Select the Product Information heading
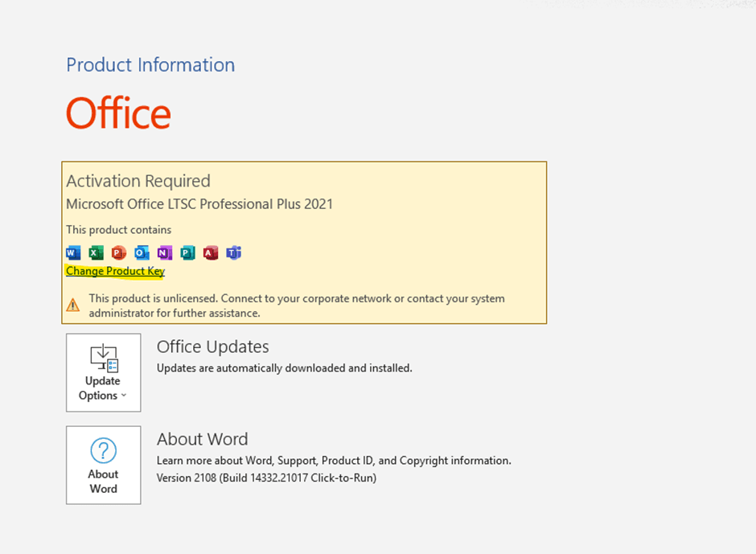This screenshot has height=554, width=756. click(150, 65)
